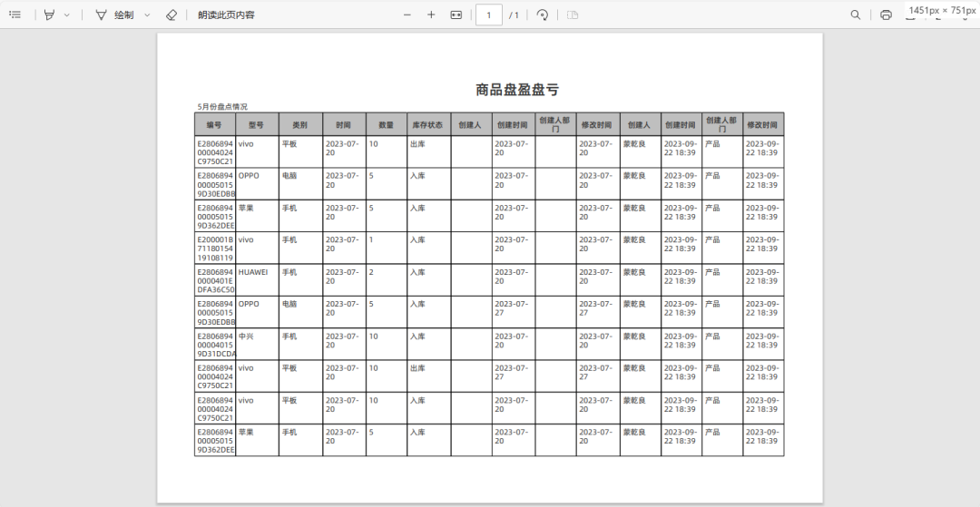Focus the page number field
Viewport: 980px width, 507px height.
(x=489, y=15)
